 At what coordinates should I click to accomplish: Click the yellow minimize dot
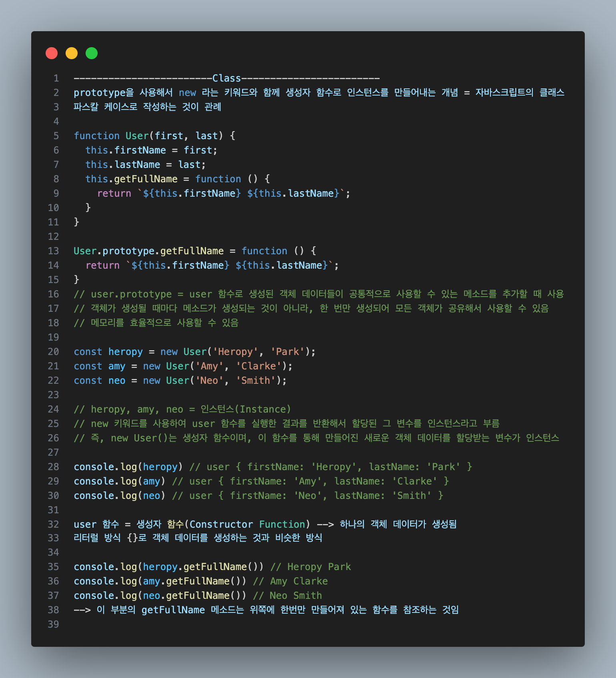pyautogui.click(x=72, y=53)
